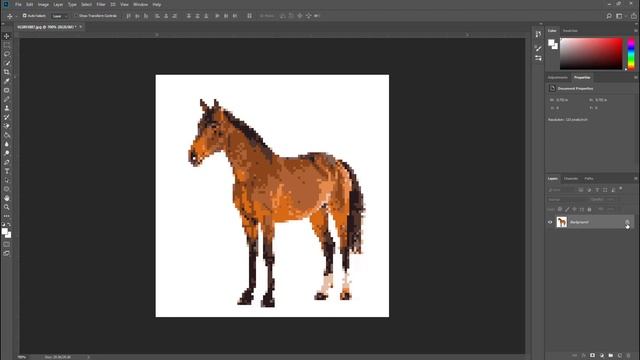
Task: Click the Delete layer trash icon
Action: coord(629,356)
